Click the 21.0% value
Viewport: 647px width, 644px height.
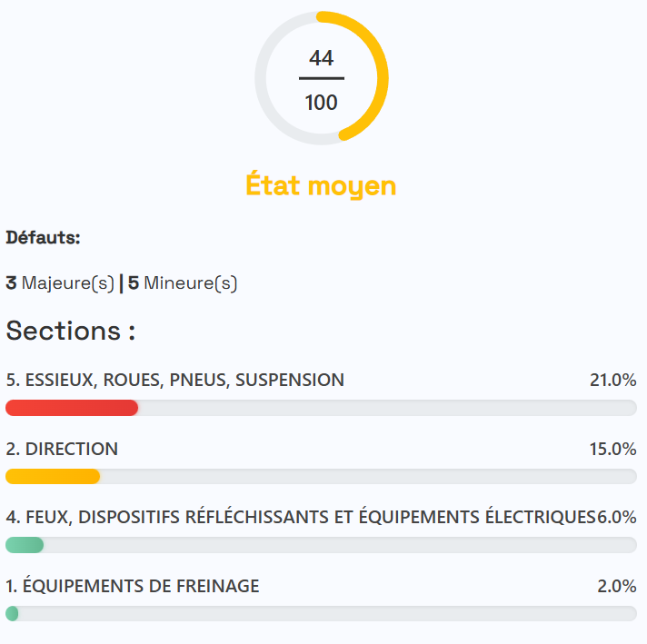[612, 380]
